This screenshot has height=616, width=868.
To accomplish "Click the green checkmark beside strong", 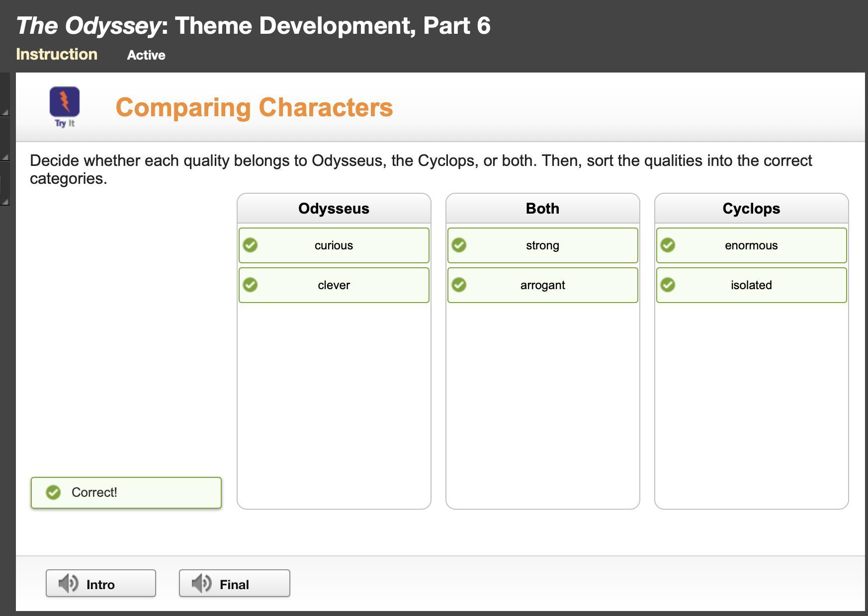I will tap(459, 245).
